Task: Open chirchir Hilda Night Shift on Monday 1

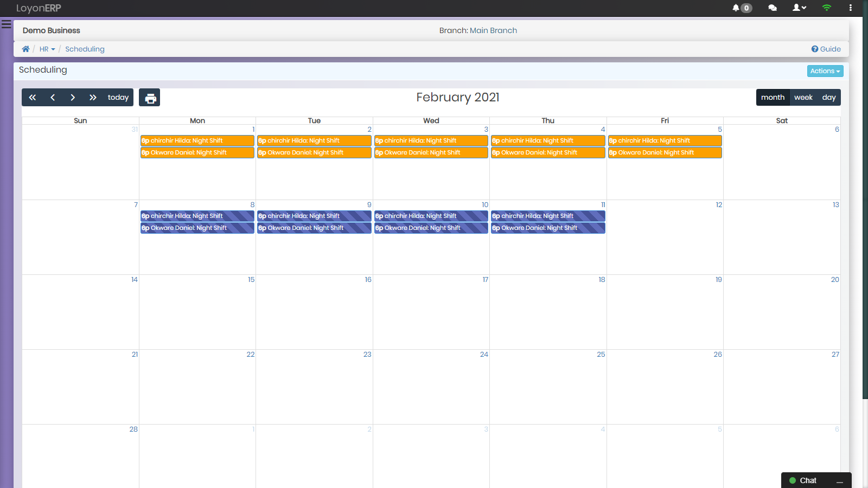Action: pyautogui.click(x=197, y=140)
